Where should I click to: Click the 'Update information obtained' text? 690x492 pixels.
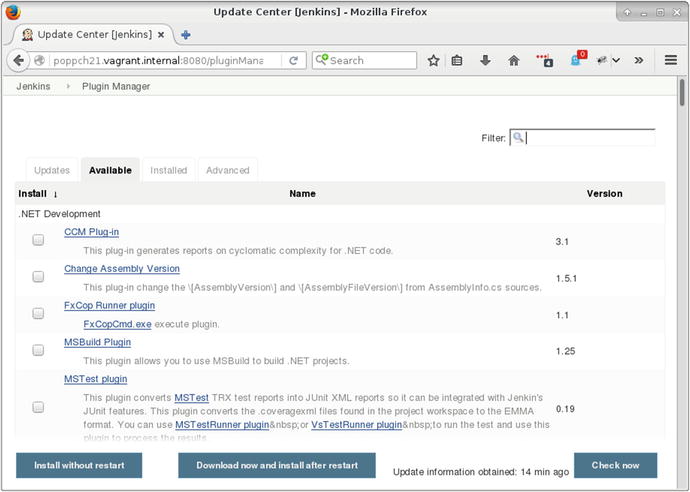481,472
